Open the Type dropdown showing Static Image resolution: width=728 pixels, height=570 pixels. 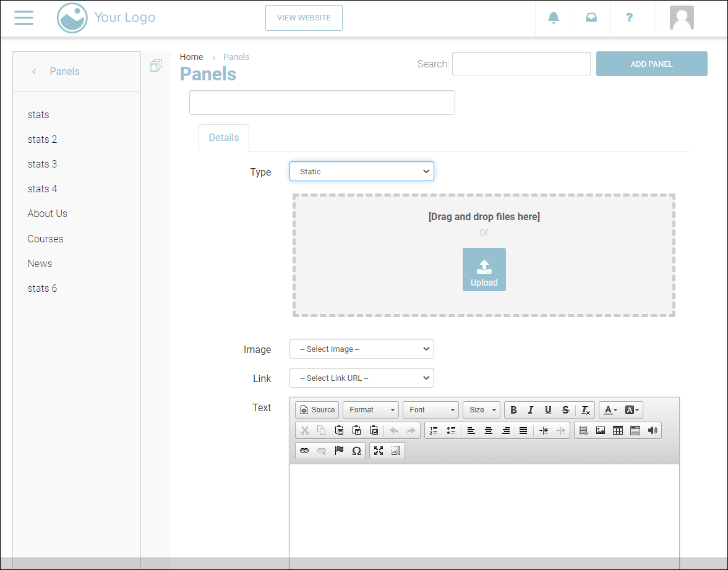(362, 172)
